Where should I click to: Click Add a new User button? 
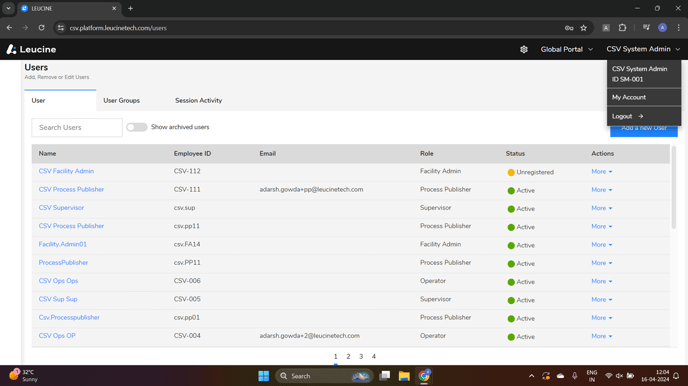tap(644, 130)
